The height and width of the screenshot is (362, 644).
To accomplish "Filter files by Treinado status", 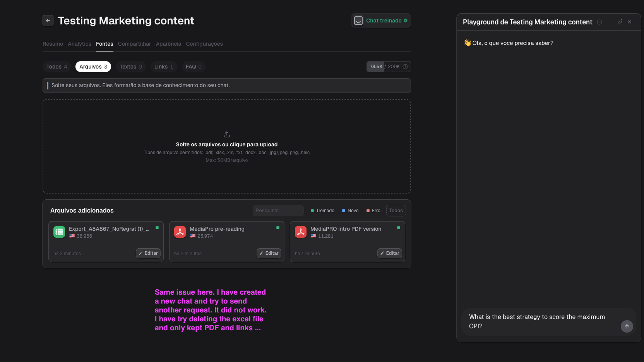I will click(322, 211).
